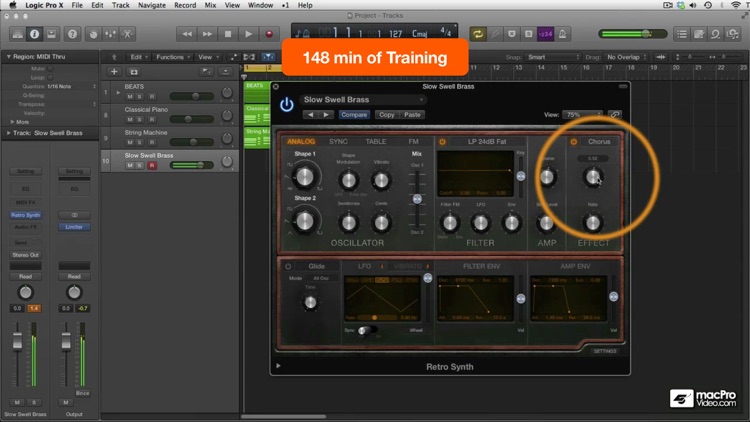Select the ANALOG oscillator tab
Viewport: 750px width, 422px height.
pyautogui.click(x=301, y=142)
